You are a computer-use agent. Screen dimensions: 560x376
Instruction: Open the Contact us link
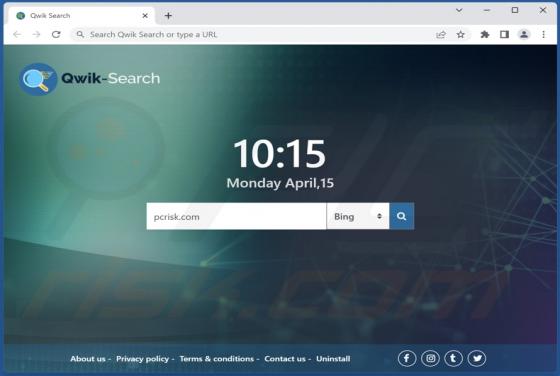pos(285,359)
